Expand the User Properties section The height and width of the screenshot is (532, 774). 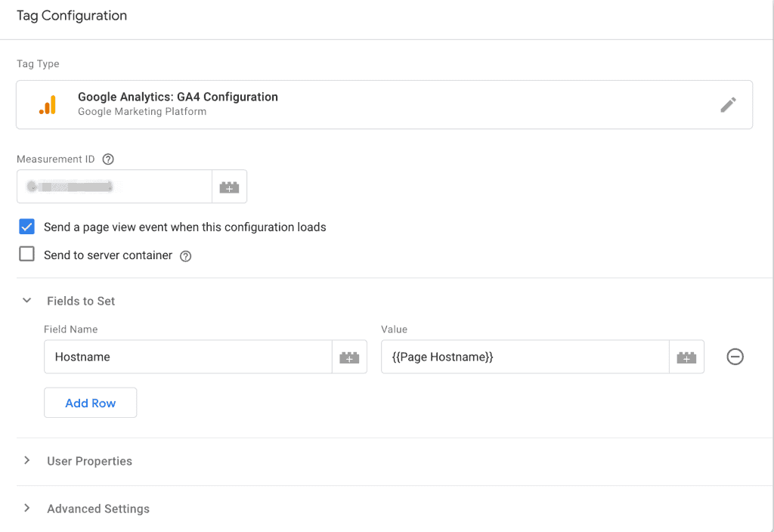tap(26, 460)
